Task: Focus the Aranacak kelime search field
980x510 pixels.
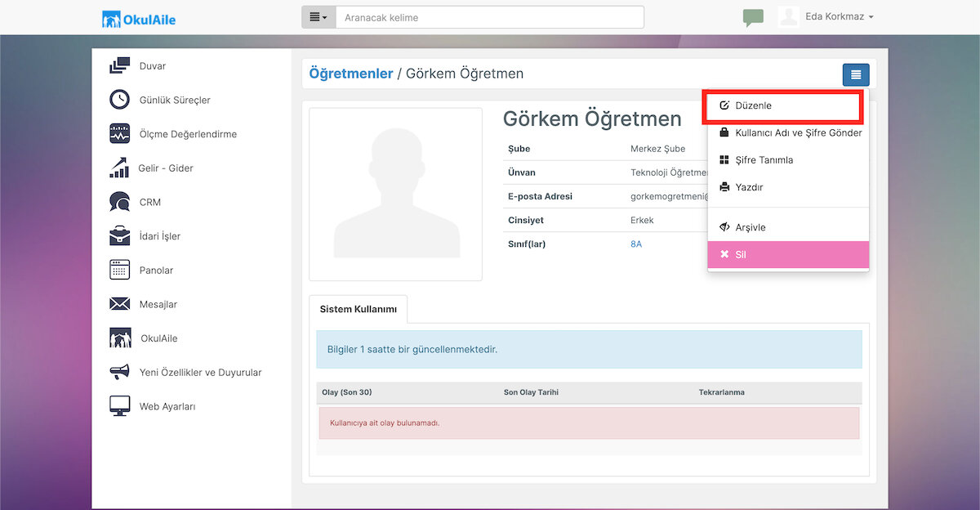Action: (489, 17)
